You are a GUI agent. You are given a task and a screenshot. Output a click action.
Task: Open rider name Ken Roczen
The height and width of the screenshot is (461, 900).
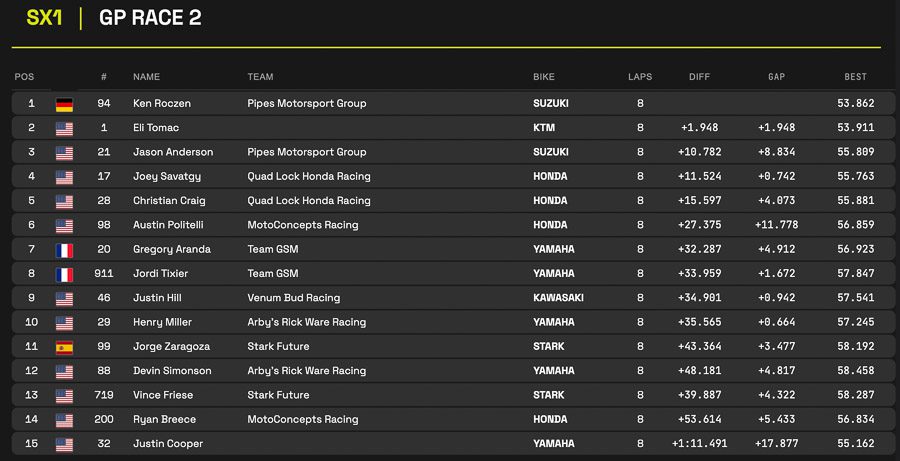coord(161,104)
